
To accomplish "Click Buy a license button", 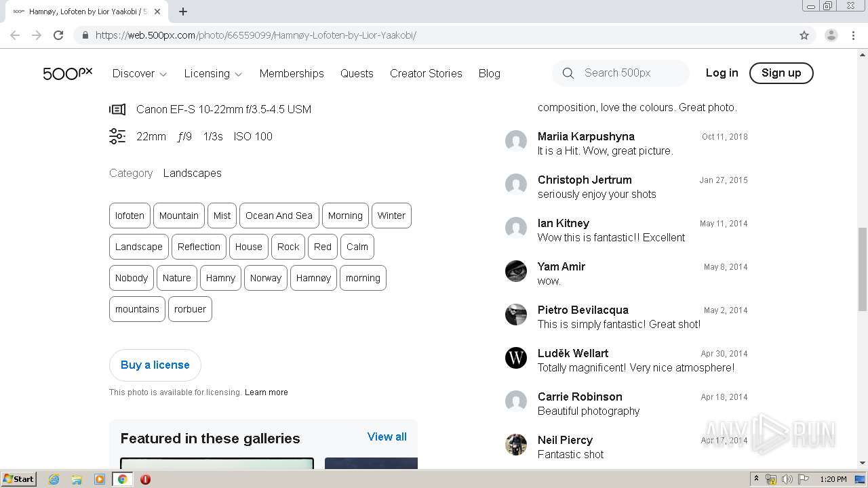I will 155,365.
